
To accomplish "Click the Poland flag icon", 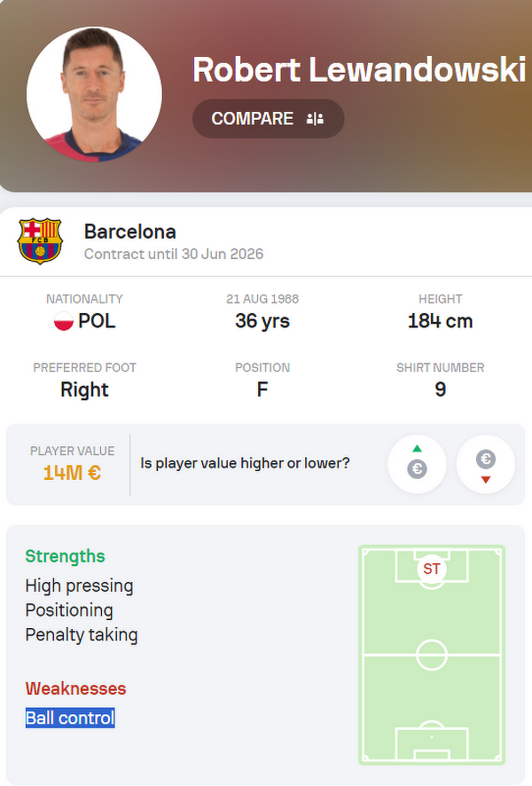I will pyautogui.click(x=64, y=321).
